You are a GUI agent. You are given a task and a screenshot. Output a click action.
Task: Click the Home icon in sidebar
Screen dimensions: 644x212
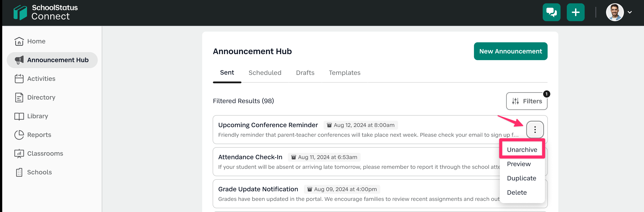(19, 41)
